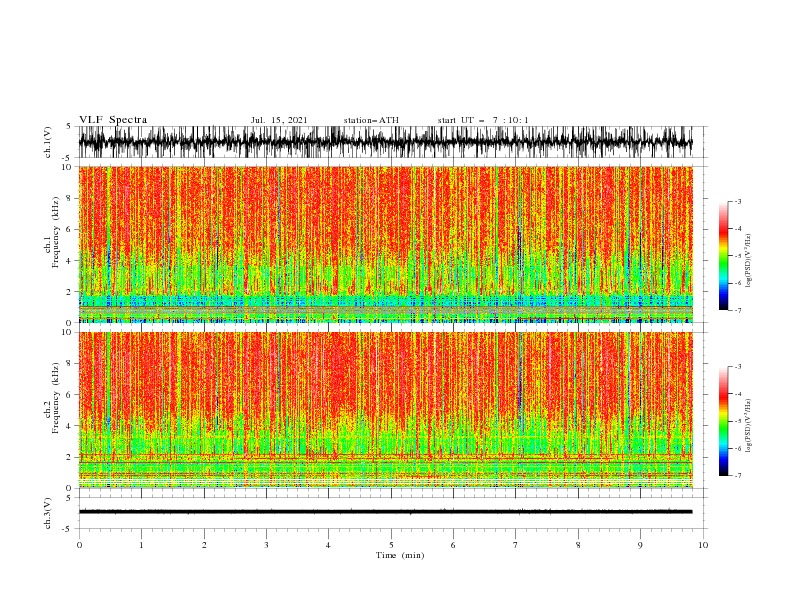Click ch.1 color bar log(PSD) label

point(749,261)
